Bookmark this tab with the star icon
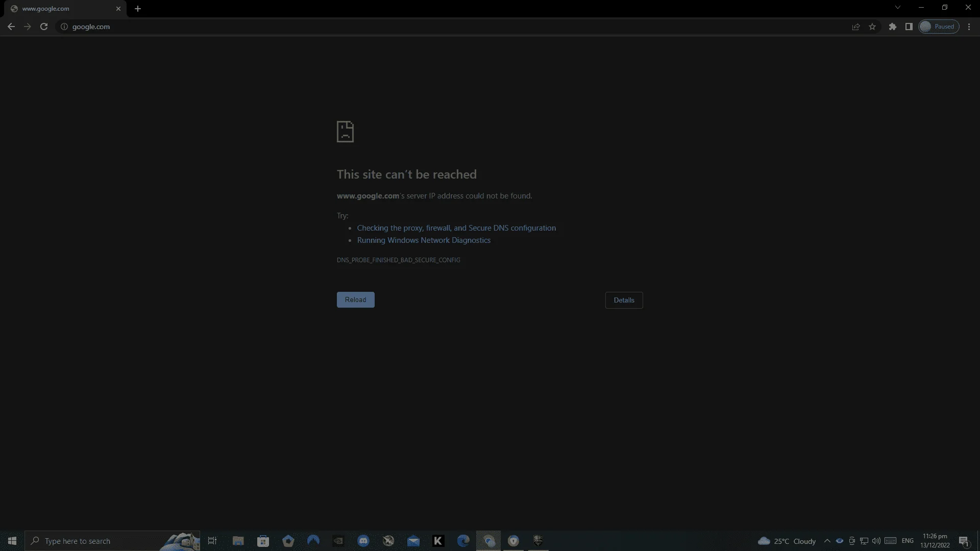 click(872, 27)
